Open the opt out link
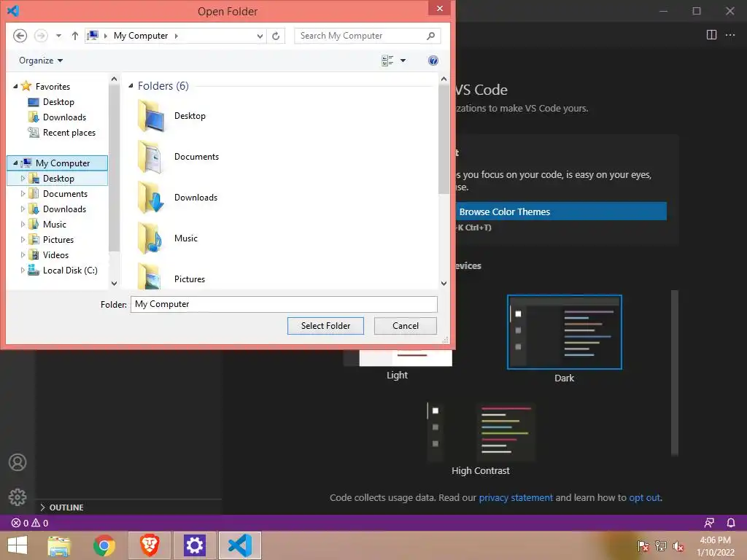747x560 pixels. click(x=645, y=497)
